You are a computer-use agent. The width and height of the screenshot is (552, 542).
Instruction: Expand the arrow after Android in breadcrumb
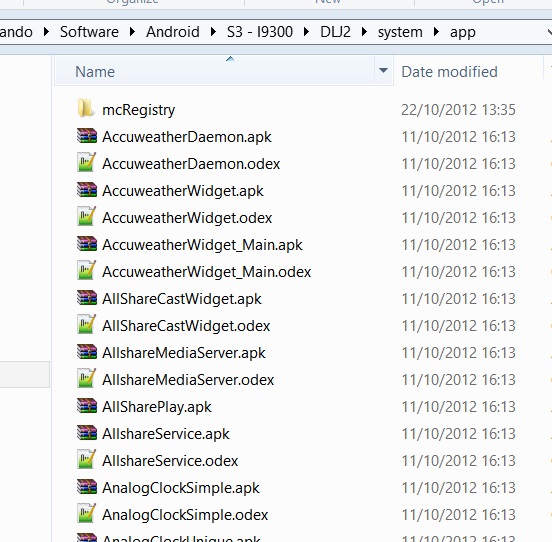(213, 32)
